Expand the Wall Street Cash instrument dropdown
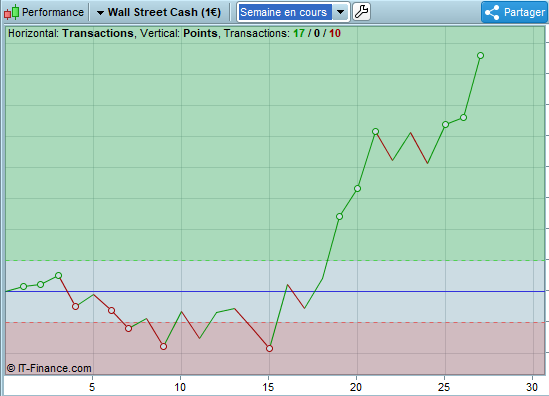 pyautogui.click(x=100, y=13)
